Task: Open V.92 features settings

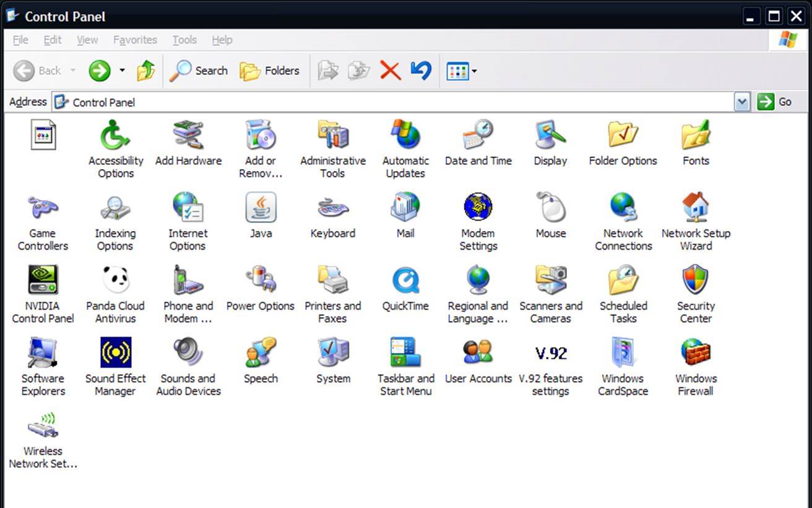Action: click(550, 353)
